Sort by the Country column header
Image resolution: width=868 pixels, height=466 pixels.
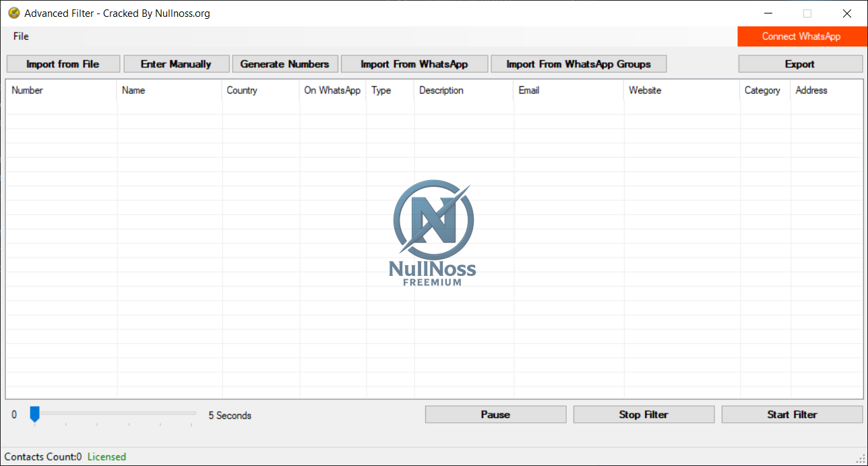coord(261,90)
